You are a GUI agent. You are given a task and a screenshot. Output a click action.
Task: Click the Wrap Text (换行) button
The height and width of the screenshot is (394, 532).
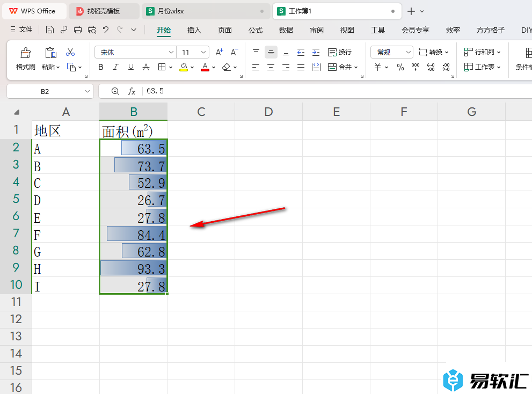[x=340, y=52]
